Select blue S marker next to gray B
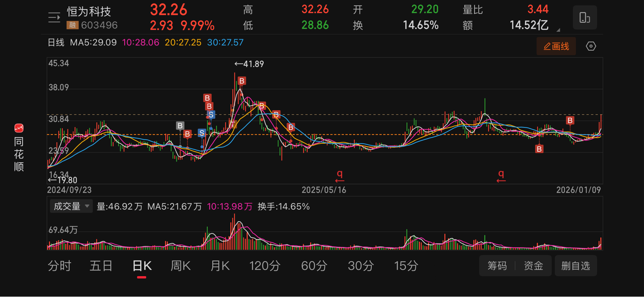 pos(202,133)
